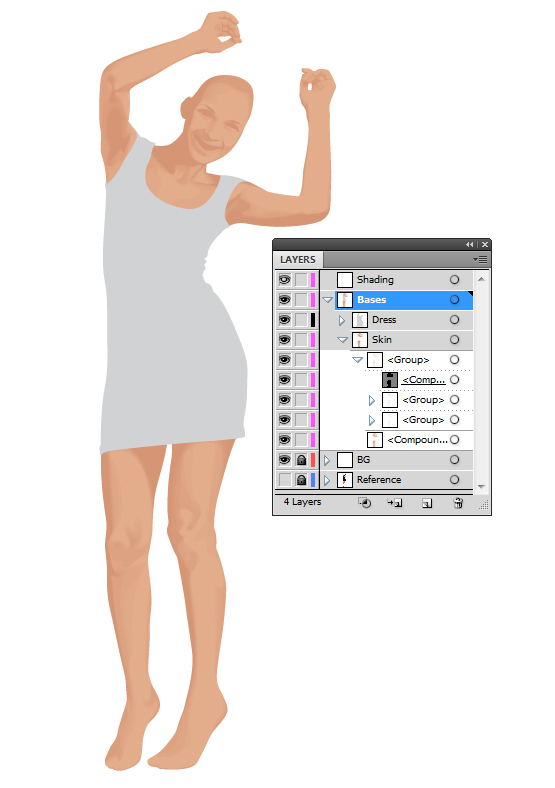Image resolution: width=555 pixels, height=788 pixels.
Task: Hide the <Compoun...> row with eye icon
Action: tap(285, 440)
